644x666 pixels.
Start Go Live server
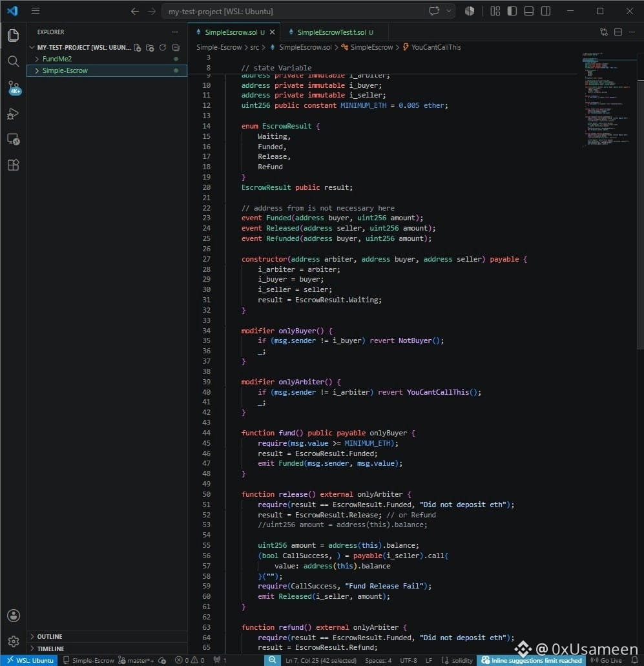click(x=606, y=660)
